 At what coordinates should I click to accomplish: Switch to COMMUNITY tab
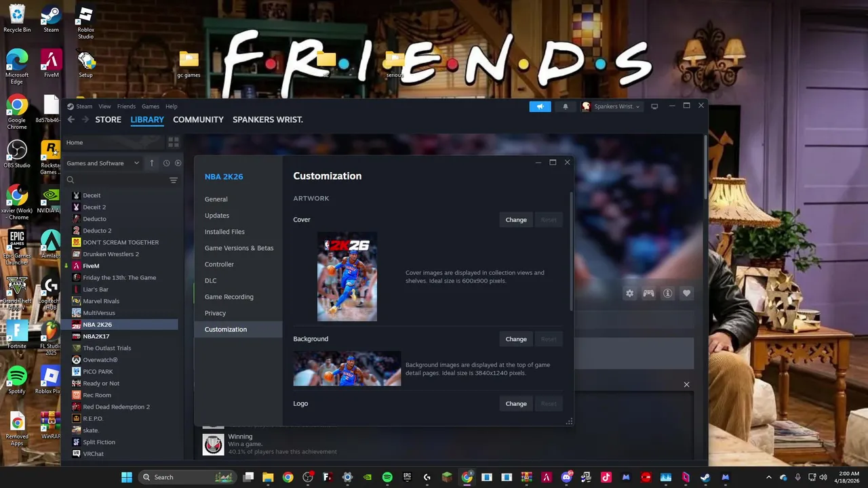pyautogui.click(x=198, y=119)
